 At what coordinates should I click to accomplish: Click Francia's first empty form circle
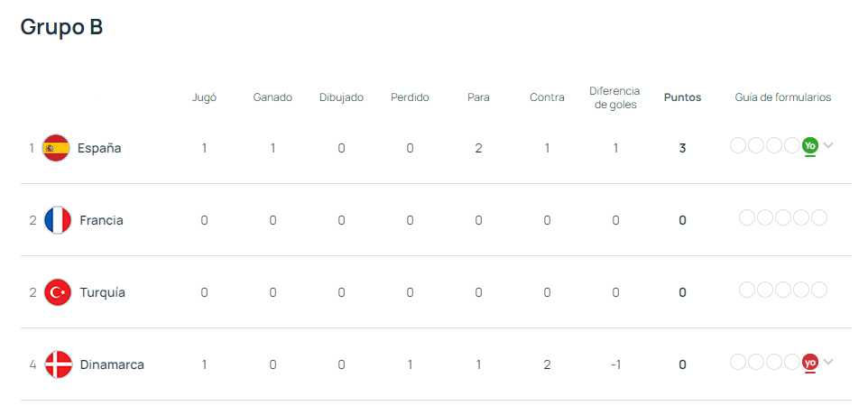coord(747,217)
